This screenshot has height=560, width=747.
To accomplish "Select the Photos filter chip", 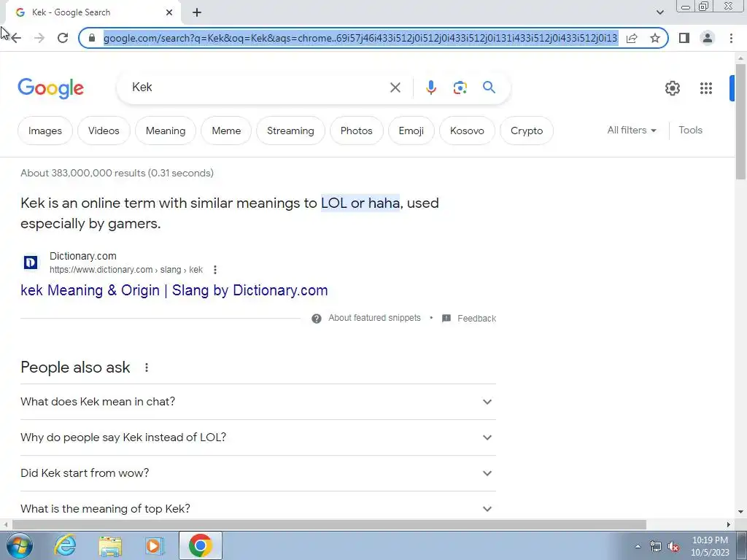I will tap(356, 131).
